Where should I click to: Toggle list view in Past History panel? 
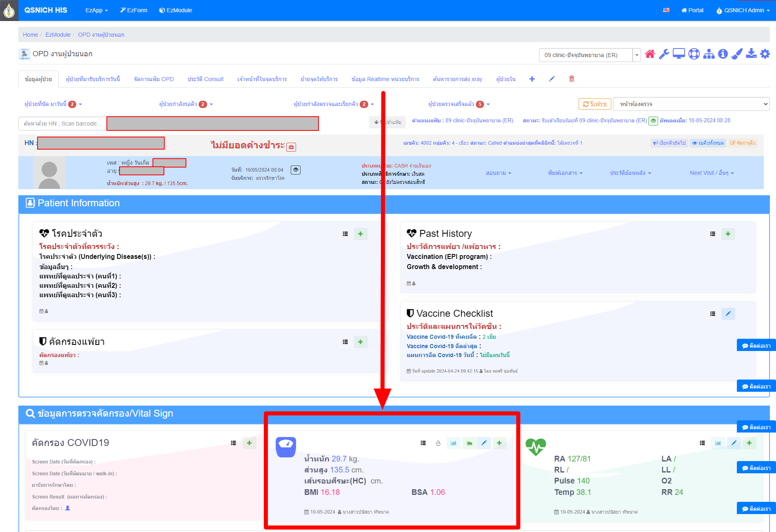click(x=712, y=234)
